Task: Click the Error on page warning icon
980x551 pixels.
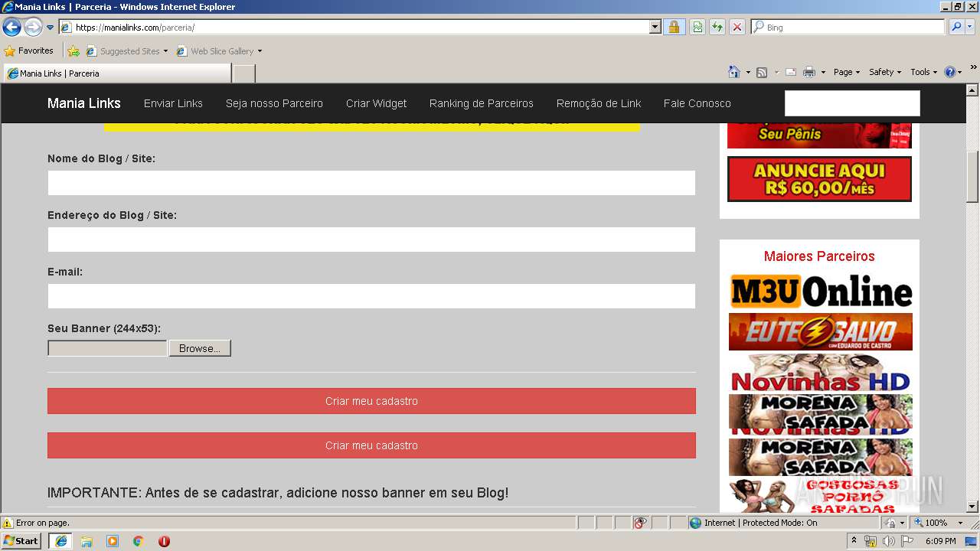Action: (8, 523)
